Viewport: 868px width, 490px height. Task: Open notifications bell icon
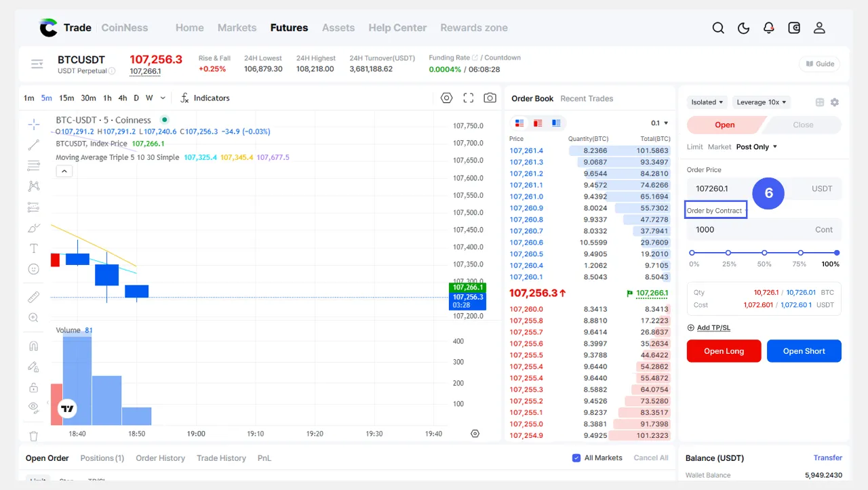pos(768,28)
